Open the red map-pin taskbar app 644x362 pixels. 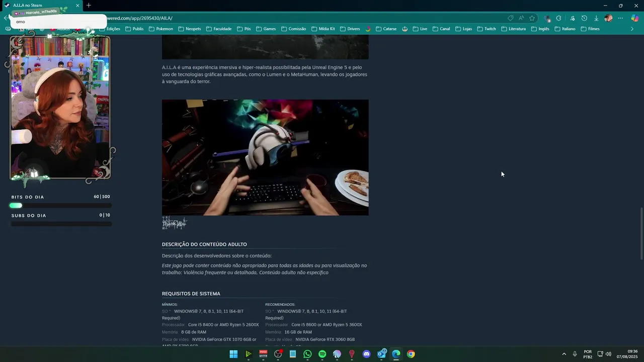[x=352, y=354]
